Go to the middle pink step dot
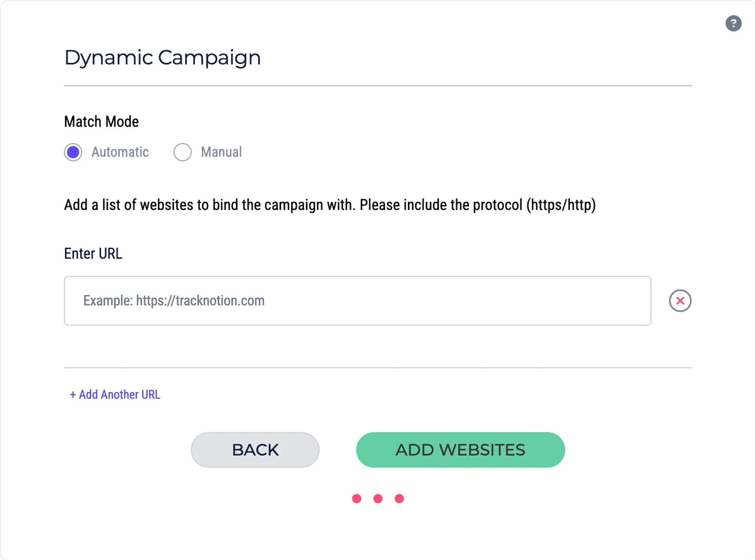The width and height of the screenshot is (755, 560). tap(378, 499)
